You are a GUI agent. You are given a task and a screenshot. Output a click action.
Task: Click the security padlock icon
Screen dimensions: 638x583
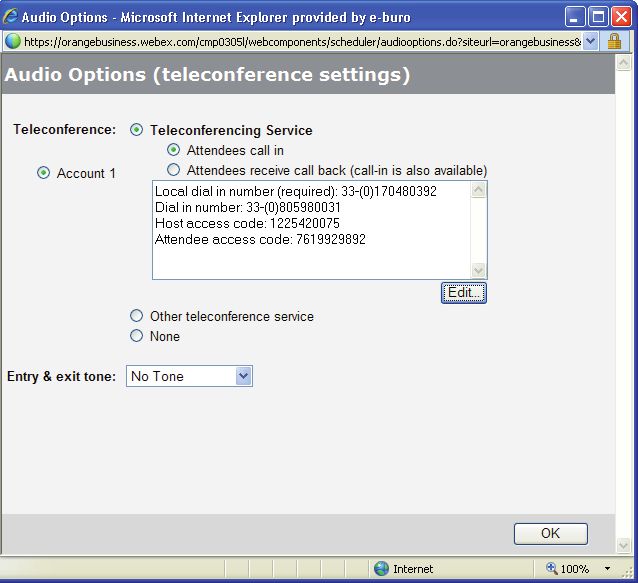click(x=614, y=41)
